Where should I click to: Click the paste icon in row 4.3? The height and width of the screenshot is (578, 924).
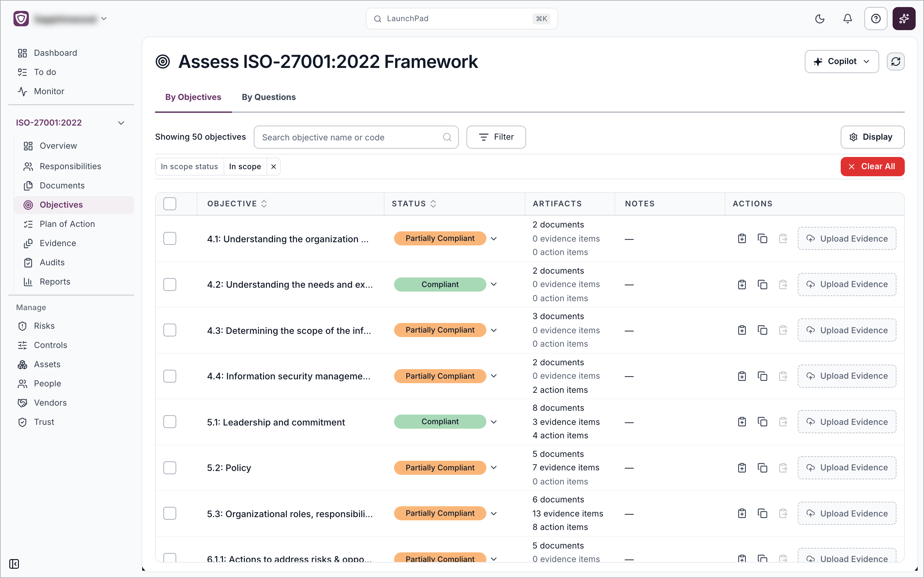(783, 330)
